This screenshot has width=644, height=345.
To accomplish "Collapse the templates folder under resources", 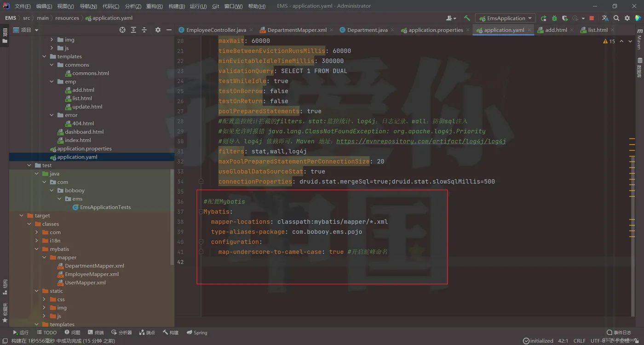I will [x=45, y=57].
